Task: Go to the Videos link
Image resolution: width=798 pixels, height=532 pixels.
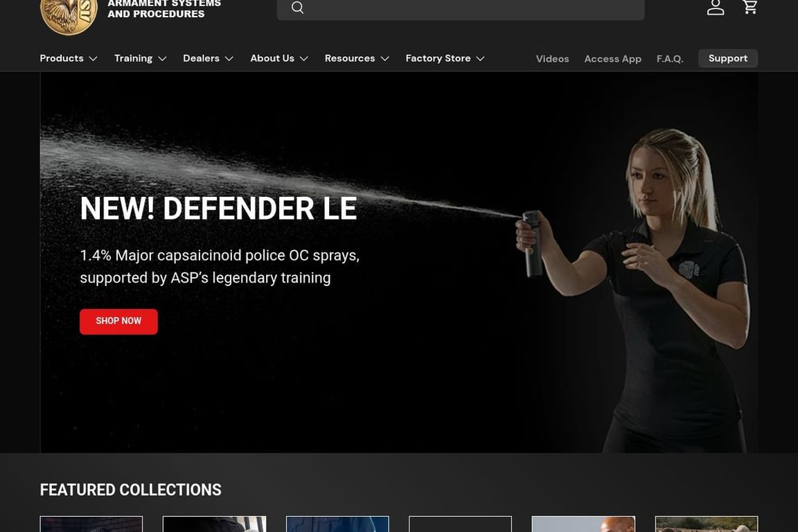Action: [x=552, y=59]
